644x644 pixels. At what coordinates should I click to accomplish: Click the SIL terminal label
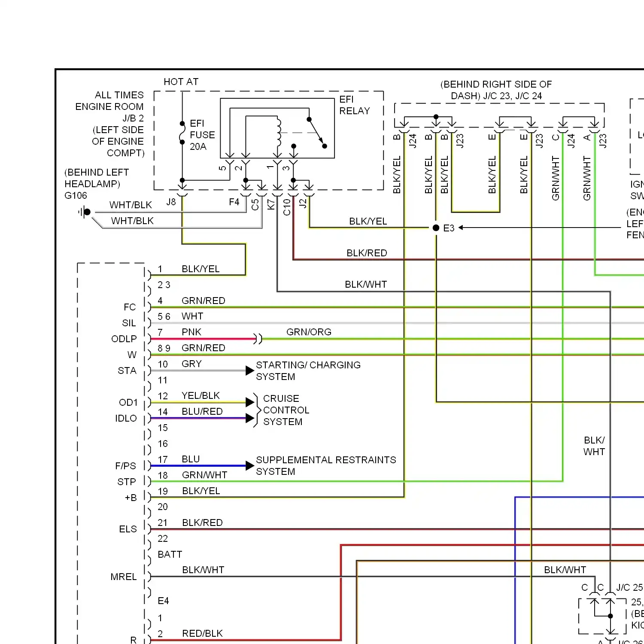129,323
